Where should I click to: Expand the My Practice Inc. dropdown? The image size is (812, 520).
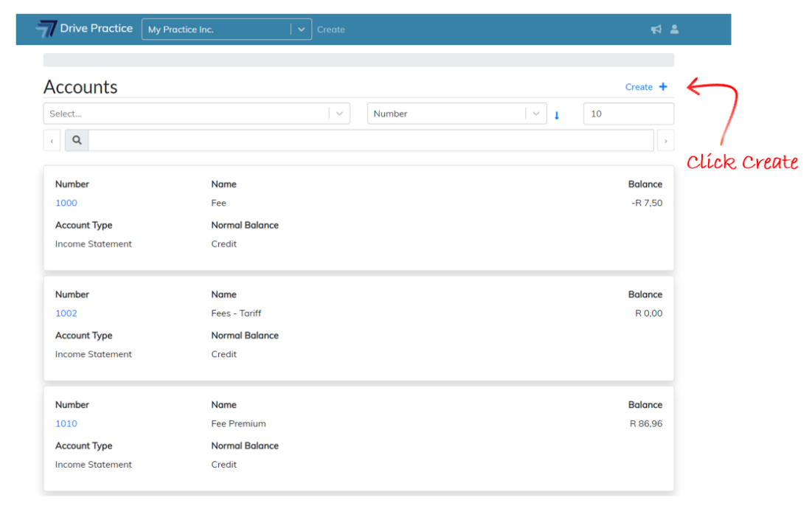coord(301,30)
